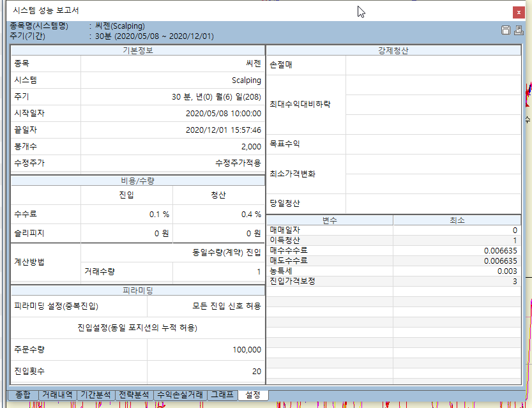This screenshot has width=532, height=408.
Task: Click the 기본정보 section header
Action: pos(137,50)
